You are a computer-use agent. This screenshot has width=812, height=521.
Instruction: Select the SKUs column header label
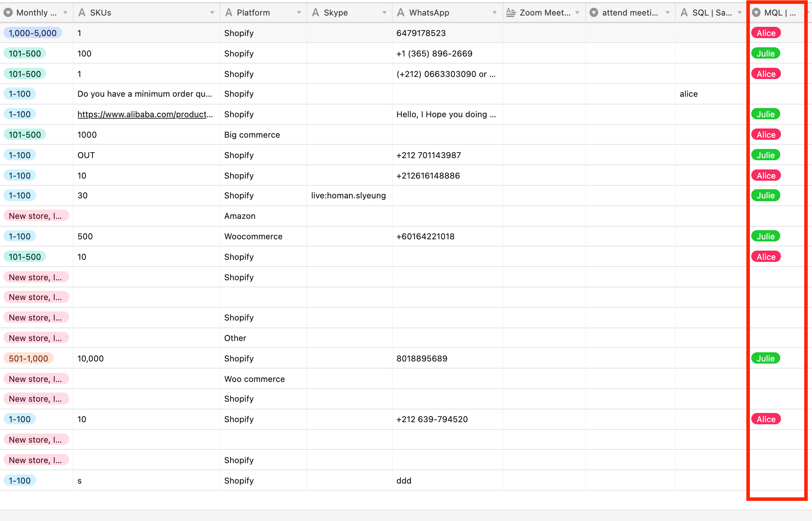point(101,13)
